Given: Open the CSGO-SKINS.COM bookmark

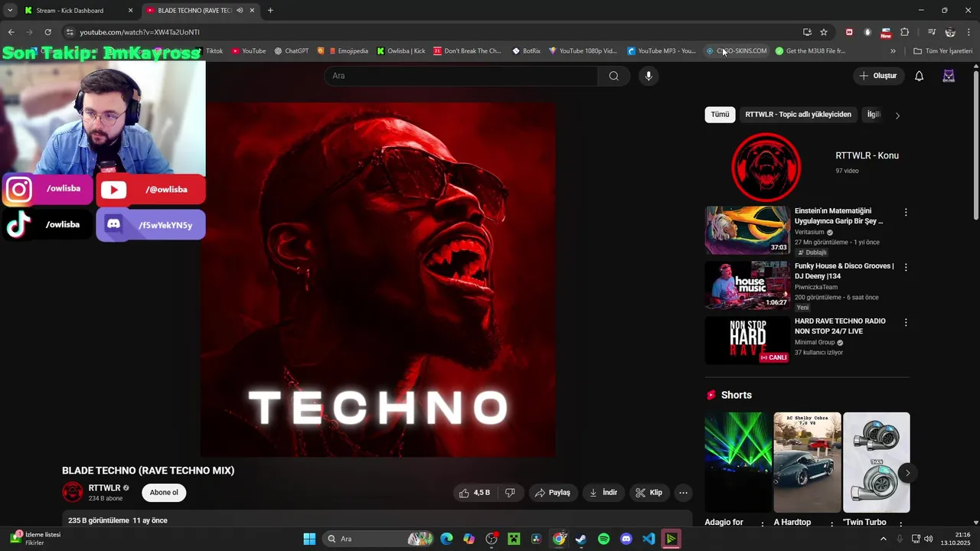Looking at the screenshot, I should click(736, 51).
